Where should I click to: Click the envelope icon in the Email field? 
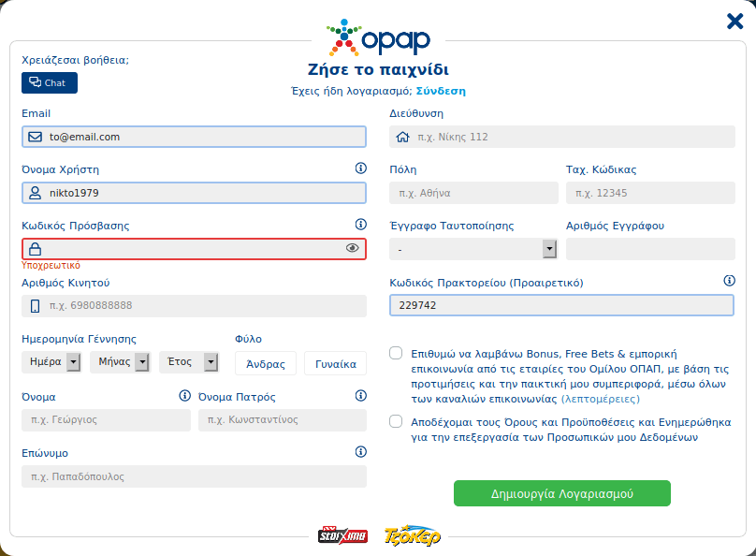35,137
